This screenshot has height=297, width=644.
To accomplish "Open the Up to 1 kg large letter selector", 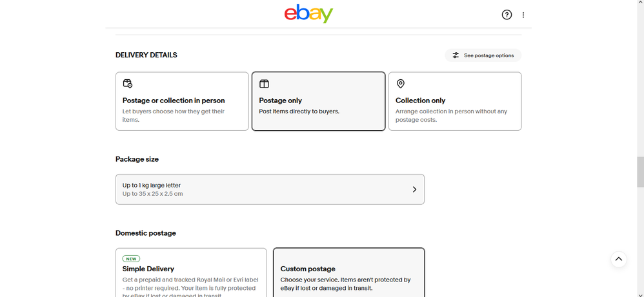I will pyautogui.click(x=270, y=189).
